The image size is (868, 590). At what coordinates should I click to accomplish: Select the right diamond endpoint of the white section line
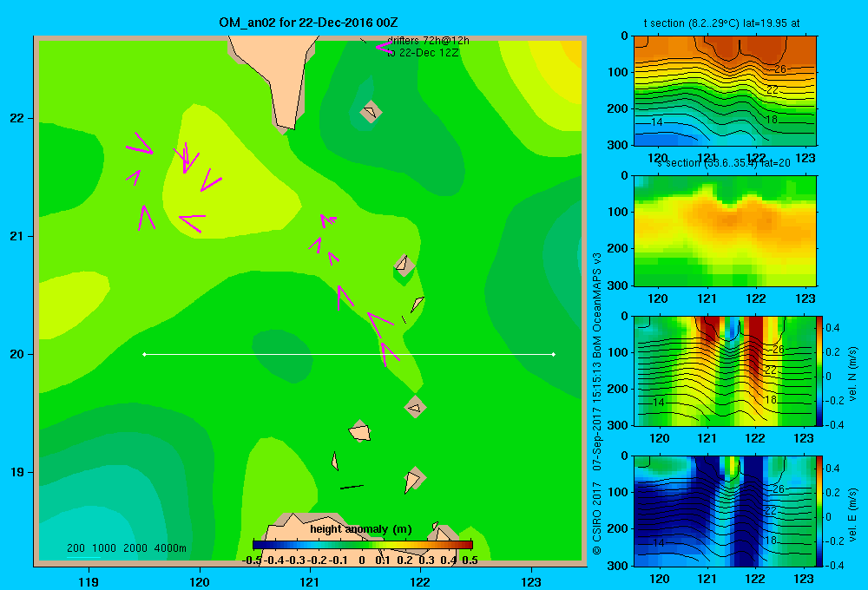(553, 354)
